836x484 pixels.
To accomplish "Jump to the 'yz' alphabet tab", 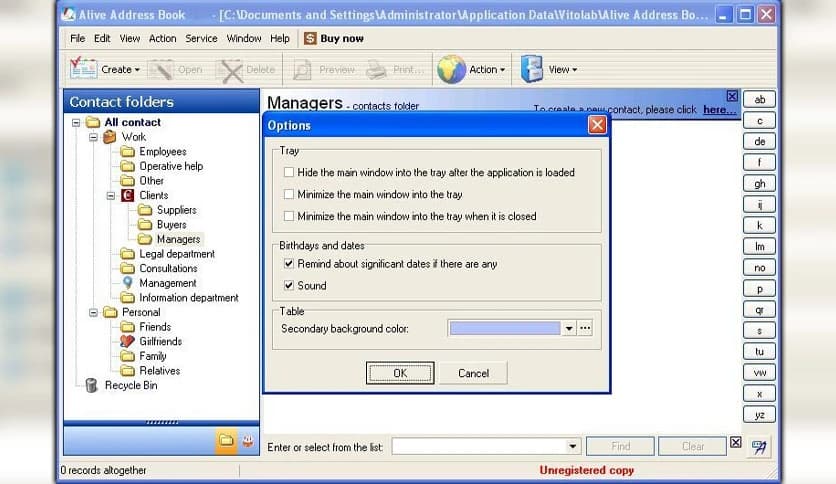I will tap(759, 415).
